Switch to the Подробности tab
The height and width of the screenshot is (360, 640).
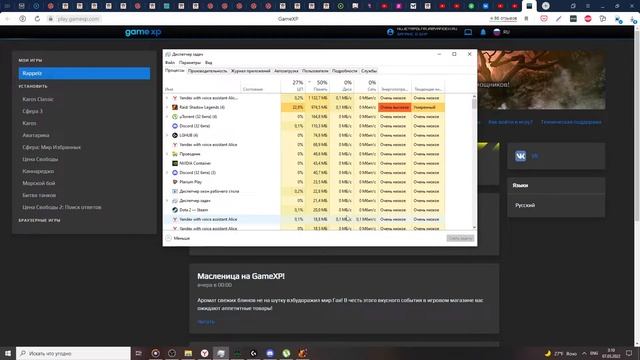point(344,71)
